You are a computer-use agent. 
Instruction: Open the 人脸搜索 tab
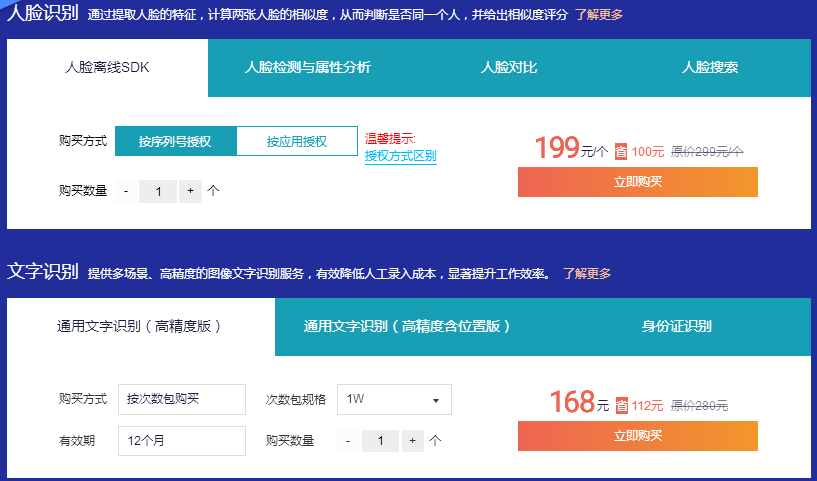tap(710, 68)
